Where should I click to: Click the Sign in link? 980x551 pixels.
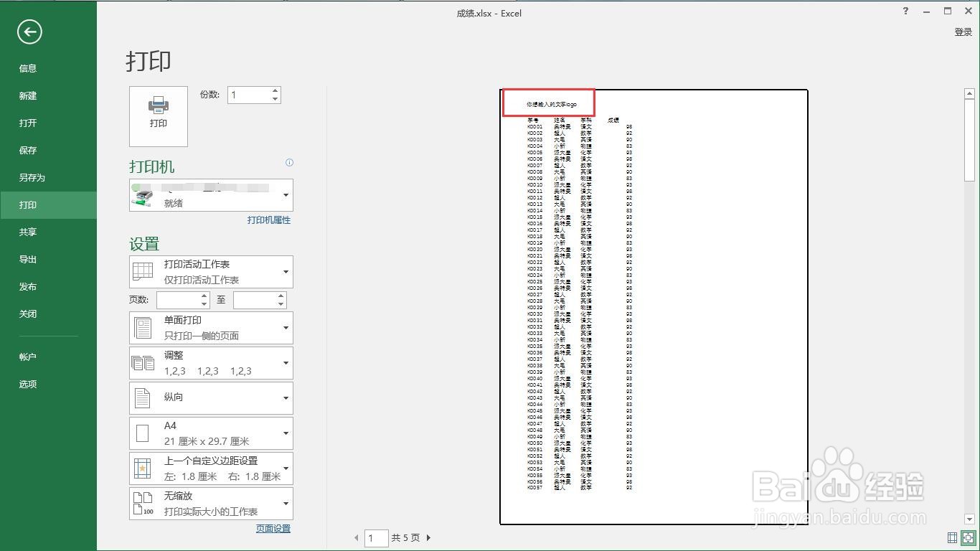tap(963, 32)
